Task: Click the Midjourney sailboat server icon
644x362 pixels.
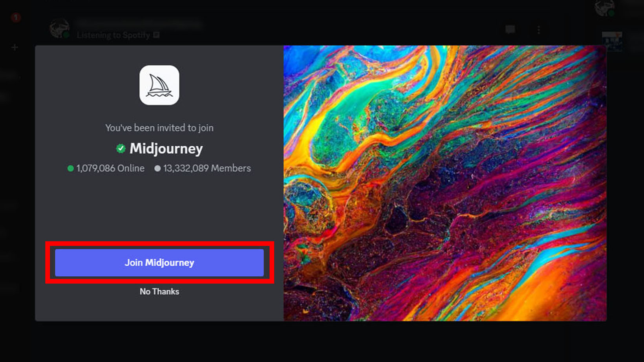Action: (x=159, y=85)
